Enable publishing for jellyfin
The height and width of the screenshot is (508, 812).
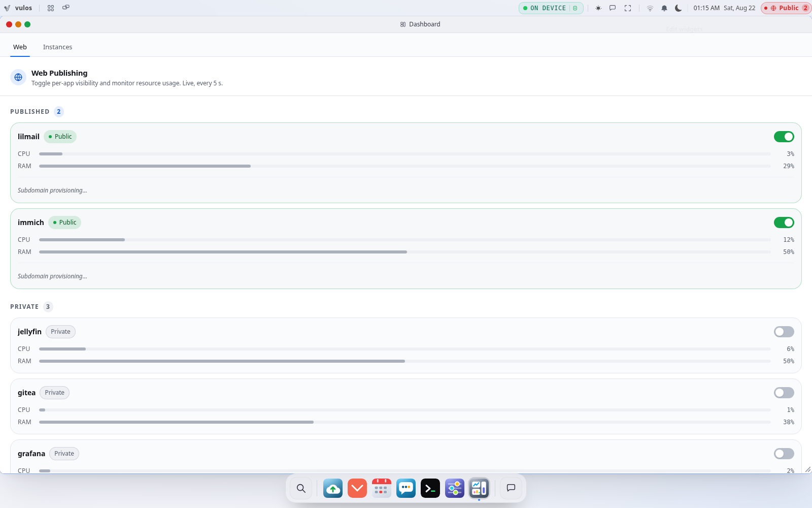click(784, 332)
